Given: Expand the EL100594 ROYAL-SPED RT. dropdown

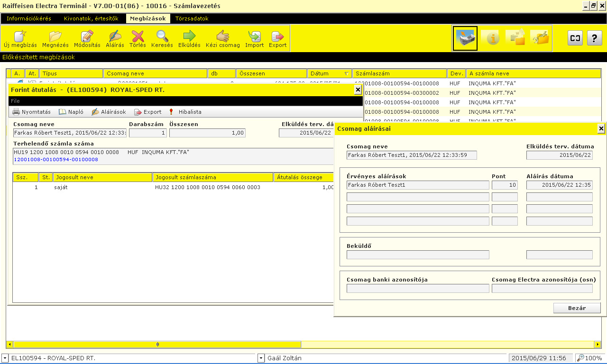Looking at the screenshot, I should pos(5,358).
